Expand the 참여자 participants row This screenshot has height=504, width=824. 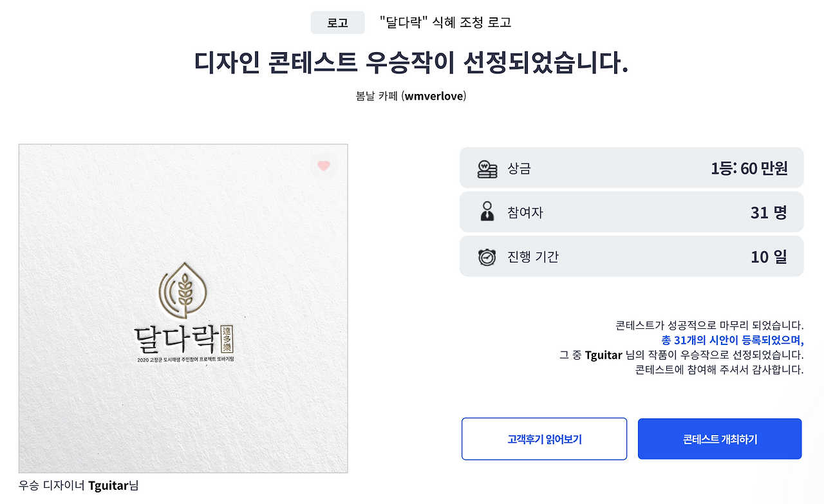[x=632, y=211]
